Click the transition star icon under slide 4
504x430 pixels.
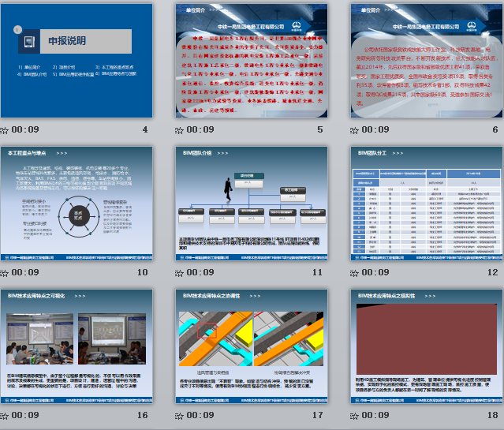(5, 130)
